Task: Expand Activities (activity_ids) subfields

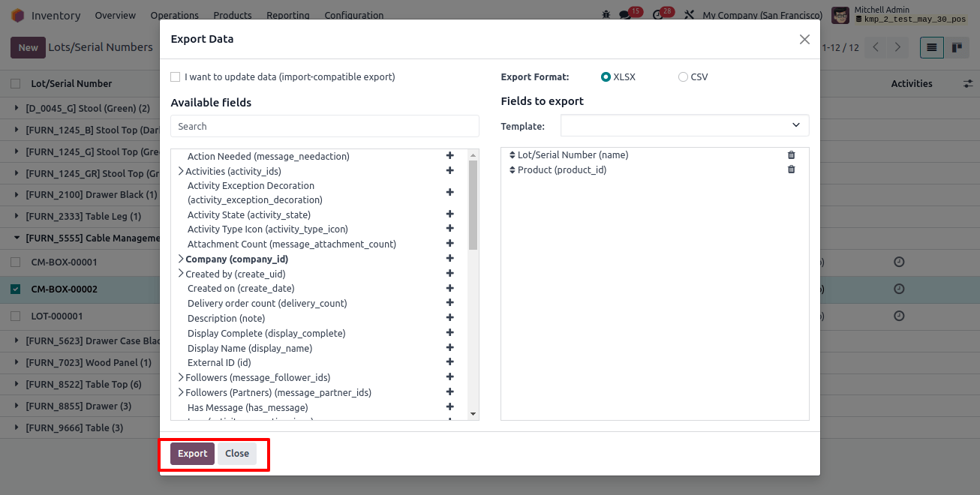Action: [181, 171]
